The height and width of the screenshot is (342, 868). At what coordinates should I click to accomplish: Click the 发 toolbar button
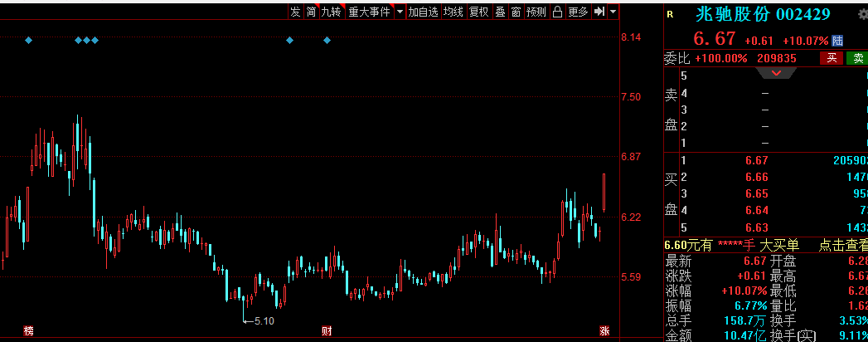click(x=294, y=12)
